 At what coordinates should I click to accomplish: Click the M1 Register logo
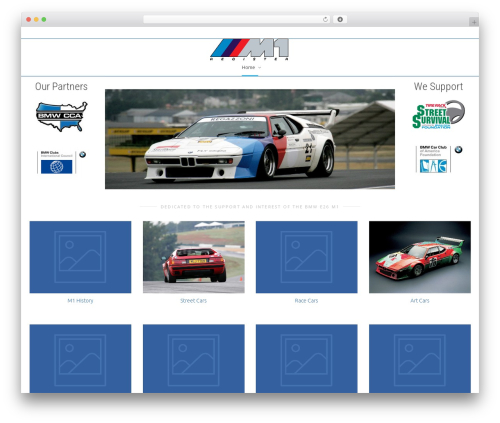(249, 50)
